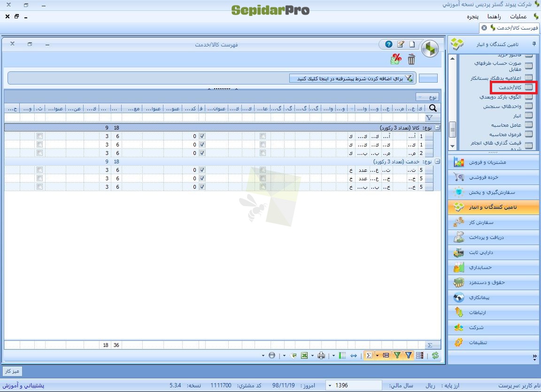Tick the middle empty checkbox in second کالا row

pos(263,145)
